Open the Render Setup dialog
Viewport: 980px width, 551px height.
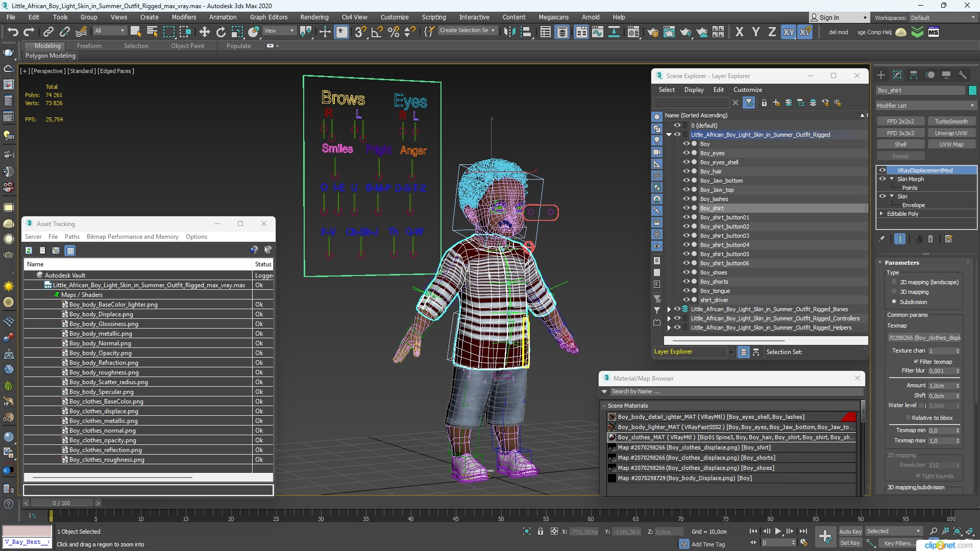(x=653, y=32)
